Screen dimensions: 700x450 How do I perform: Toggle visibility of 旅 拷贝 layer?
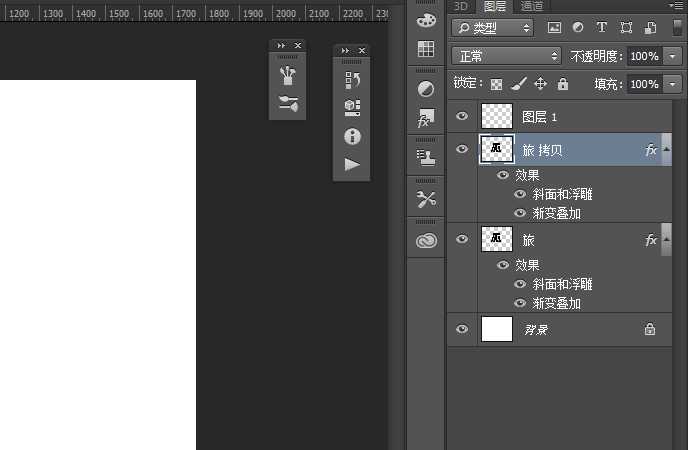click(461, 150)
